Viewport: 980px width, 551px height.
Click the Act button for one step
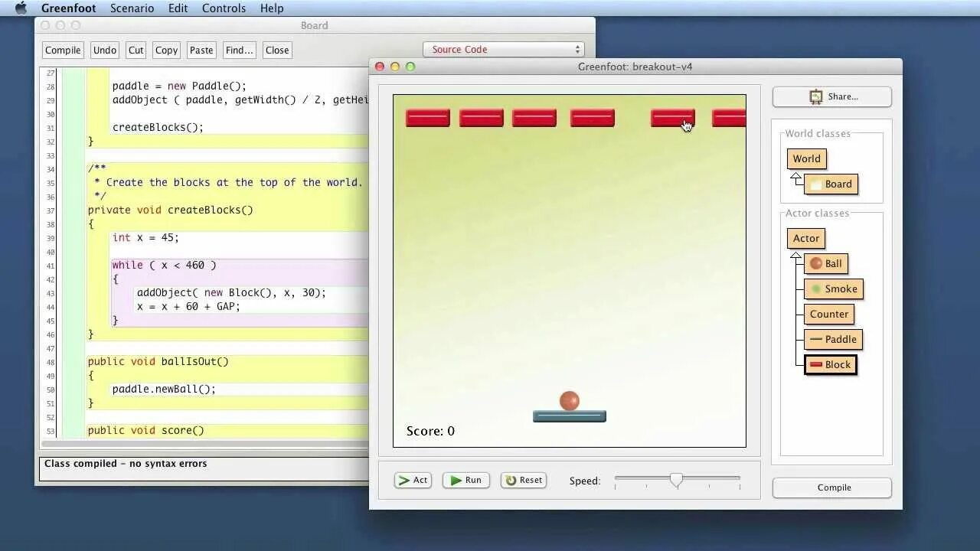pos(413,480)
